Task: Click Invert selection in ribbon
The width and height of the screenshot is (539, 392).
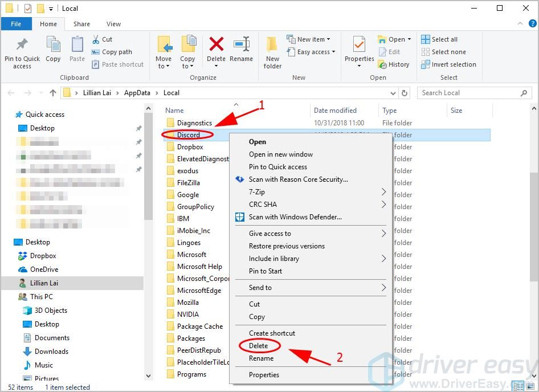Action: (x=448, y=64)
